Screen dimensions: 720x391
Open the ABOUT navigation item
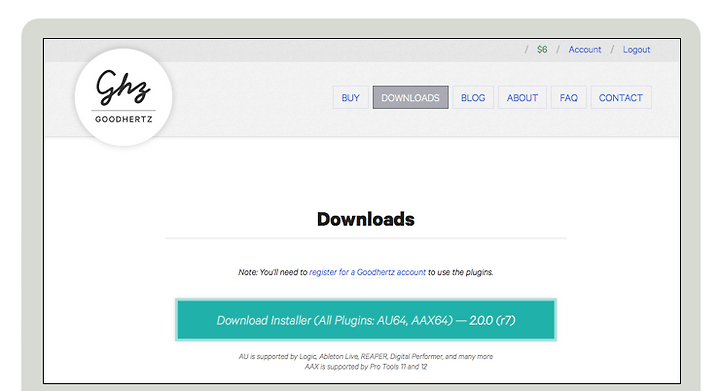tap(522, 98)
